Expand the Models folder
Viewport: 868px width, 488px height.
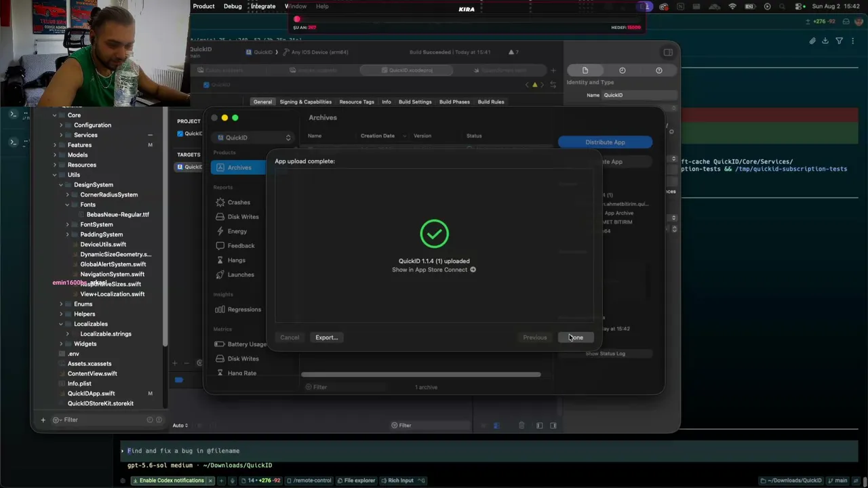(55, 155)
